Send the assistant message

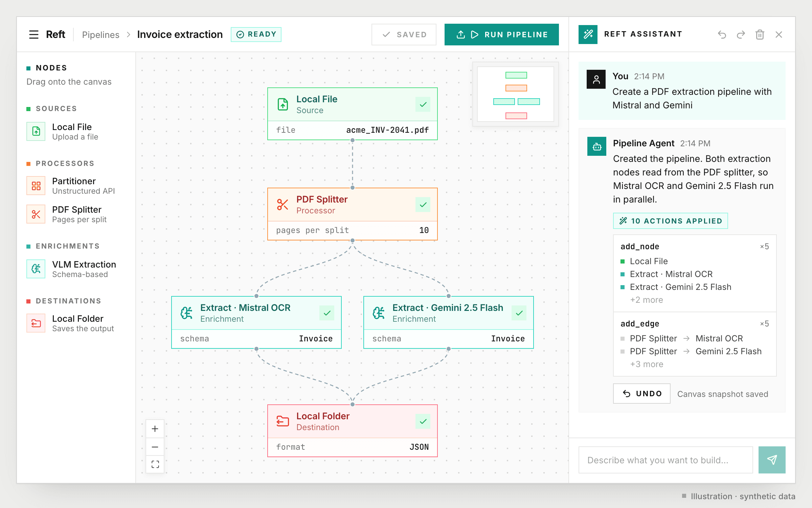(x=772, y=460)
